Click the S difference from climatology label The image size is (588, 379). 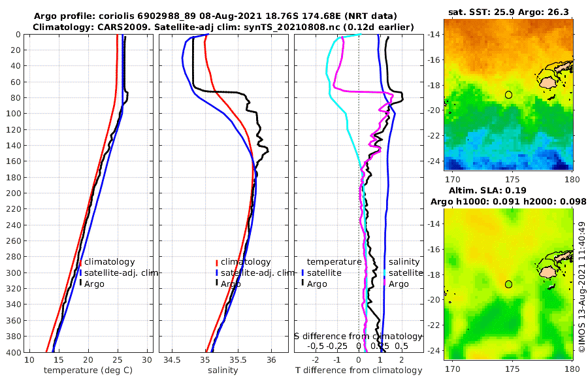[358, 336]
